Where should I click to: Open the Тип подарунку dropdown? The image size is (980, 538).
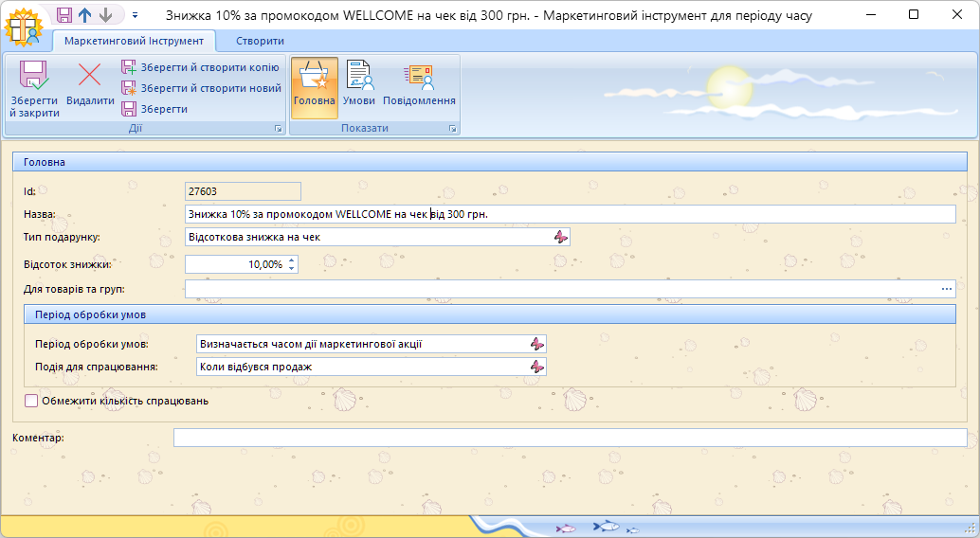561,237
